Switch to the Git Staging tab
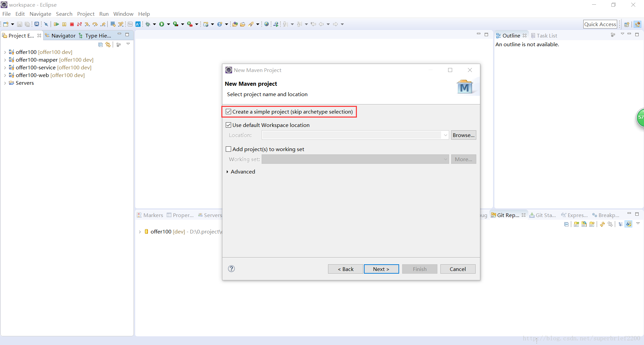 tap(542, 215)
